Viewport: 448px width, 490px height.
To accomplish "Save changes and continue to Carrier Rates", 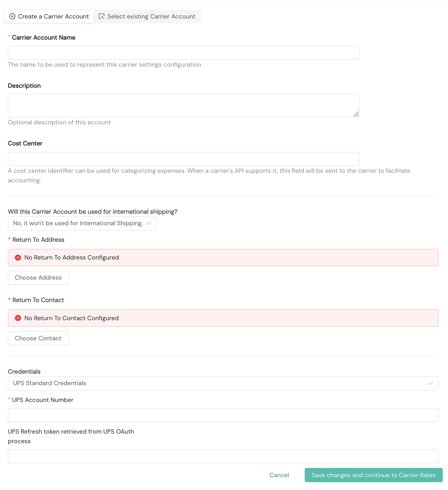I will click(x=374, y=475).
